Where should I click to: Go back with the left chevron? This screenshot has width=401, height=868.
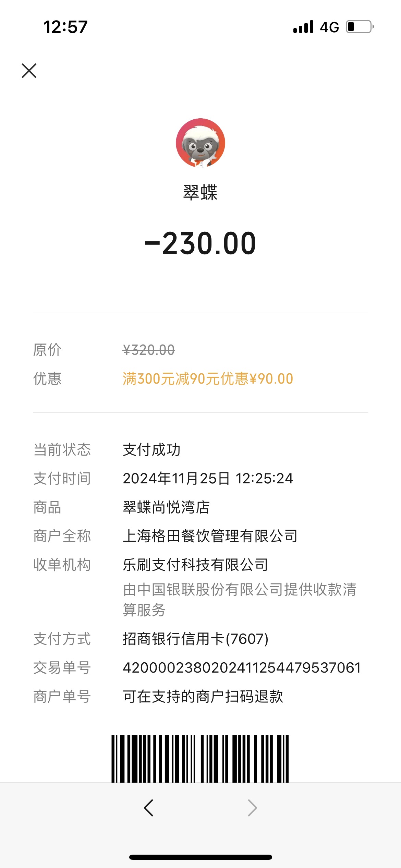click(149, 808)
